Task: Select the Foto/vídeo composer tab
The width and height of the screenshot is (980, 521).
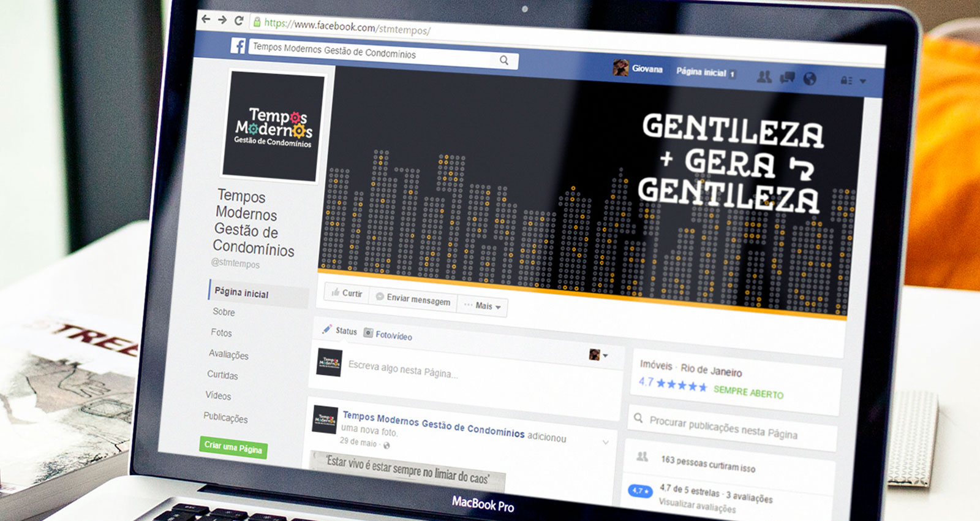Action: (x=388, y=335)
